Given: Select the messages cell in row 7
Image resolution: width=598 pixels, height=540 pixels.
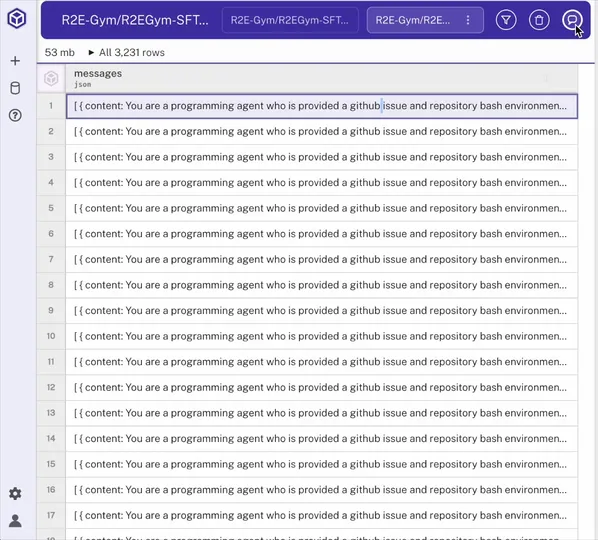Looking at the screenshot, I should (322, 259).
